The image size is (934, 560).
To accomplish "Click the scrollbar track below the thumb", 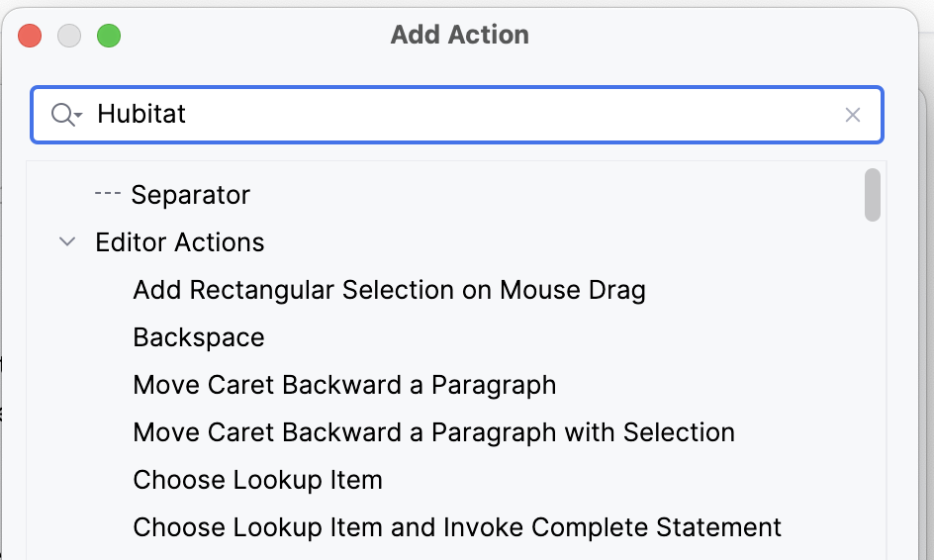I will 872,387.
